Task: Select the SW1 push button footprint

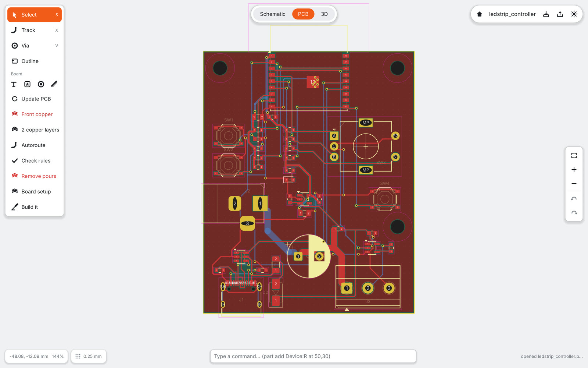Action: click(x=228, y=135)
